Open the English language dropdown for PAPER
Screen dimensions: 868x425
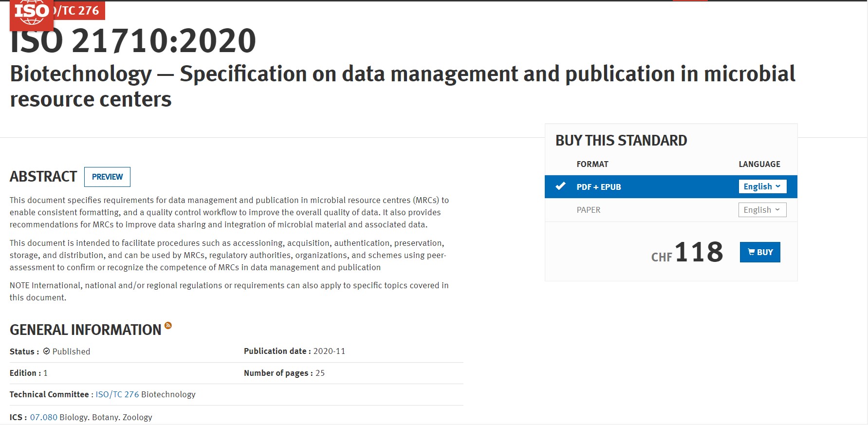pos(762,210)
